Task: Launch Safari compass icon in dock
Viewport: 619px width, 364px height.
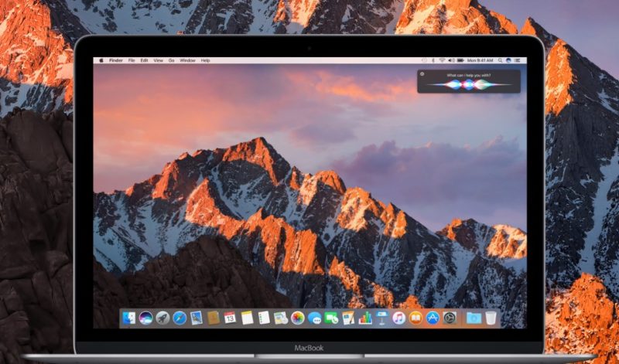Action: point(180,318)
